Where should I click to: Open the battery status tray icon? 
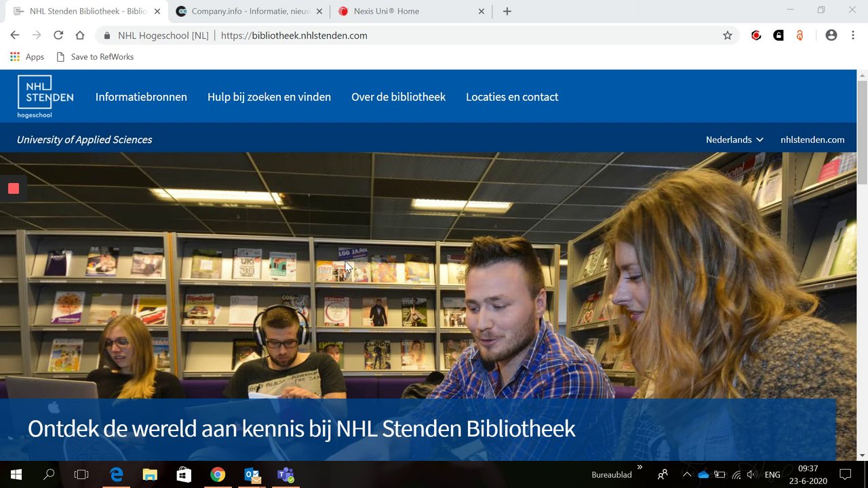click(x=719, y=474)
